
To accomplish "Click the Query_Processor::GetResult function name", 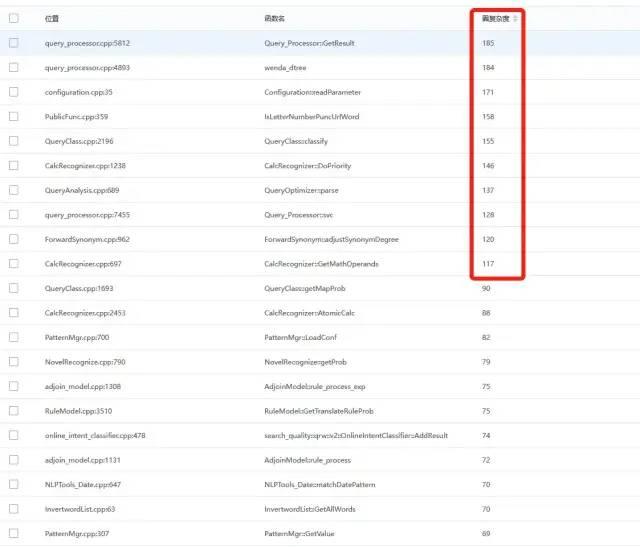I will [309, 43].
